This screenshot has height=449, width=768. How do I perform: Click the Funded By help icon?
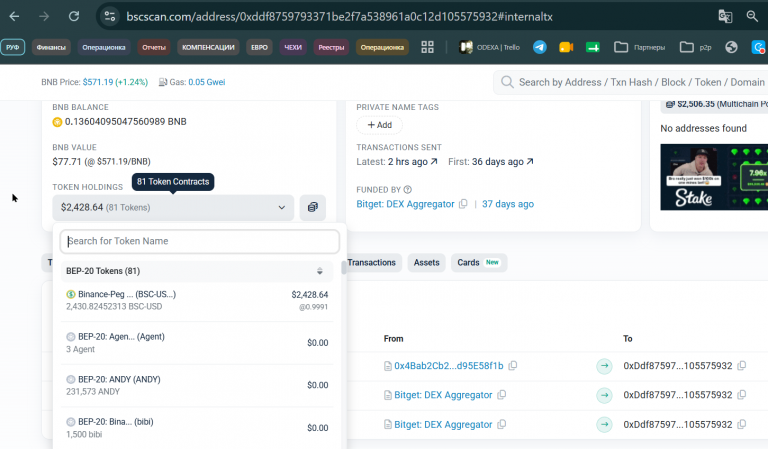(x=408, y=189)
